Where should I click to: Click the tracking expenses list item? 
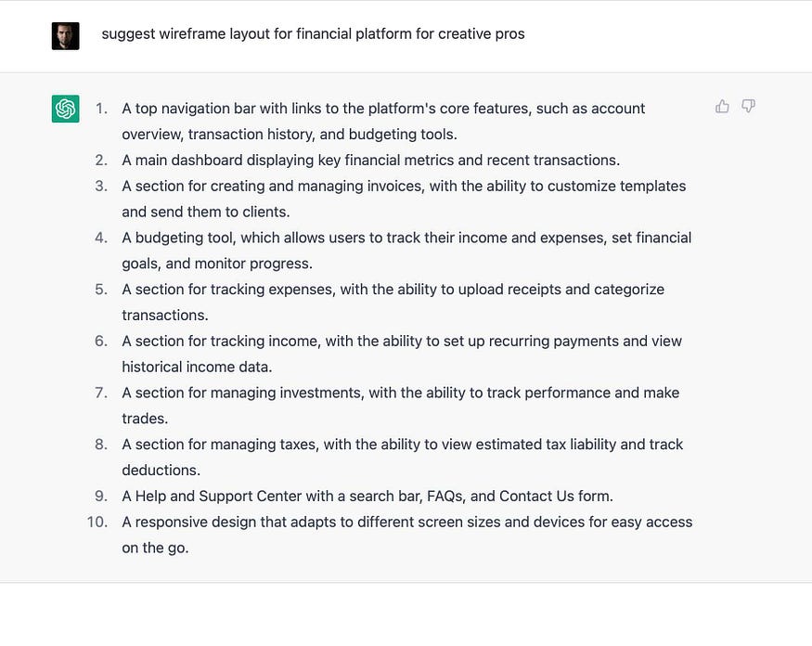click(393, 302)
